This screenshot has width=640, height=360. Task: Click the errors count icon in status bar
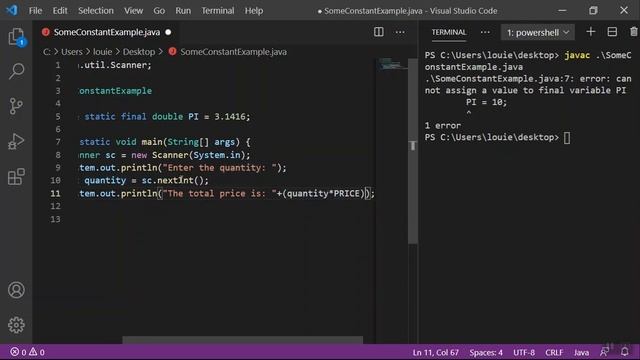pos(15,352)
